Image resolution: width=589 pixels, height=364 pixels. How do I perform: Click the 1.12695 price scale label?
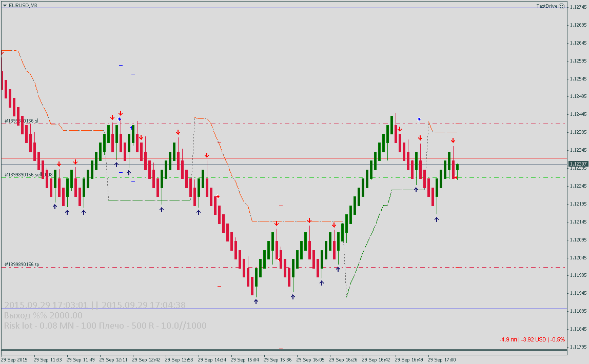tap(579, 25)
